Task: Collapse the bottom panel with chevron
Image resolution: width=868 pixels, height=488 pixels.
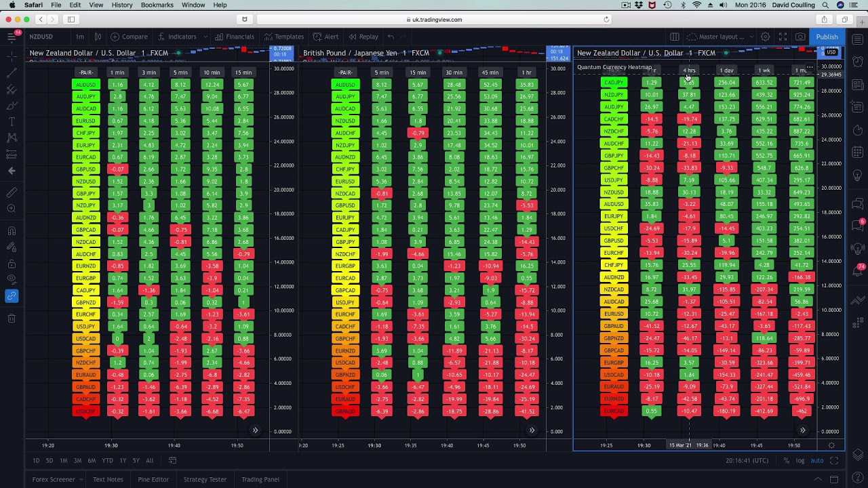Action: coord(818,479)
